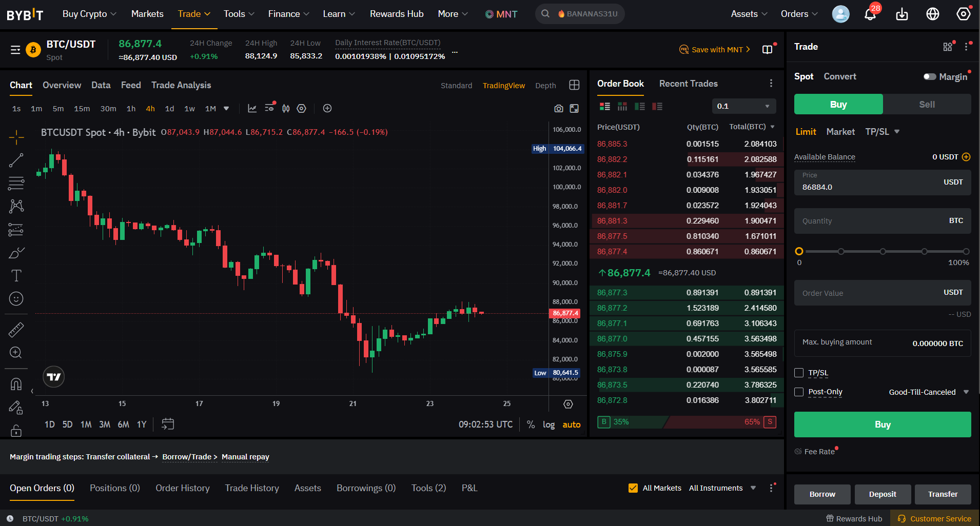This screenshot has height=526, width=980.
Task: Open the chart layout grid icon
Action: [574, 85]
